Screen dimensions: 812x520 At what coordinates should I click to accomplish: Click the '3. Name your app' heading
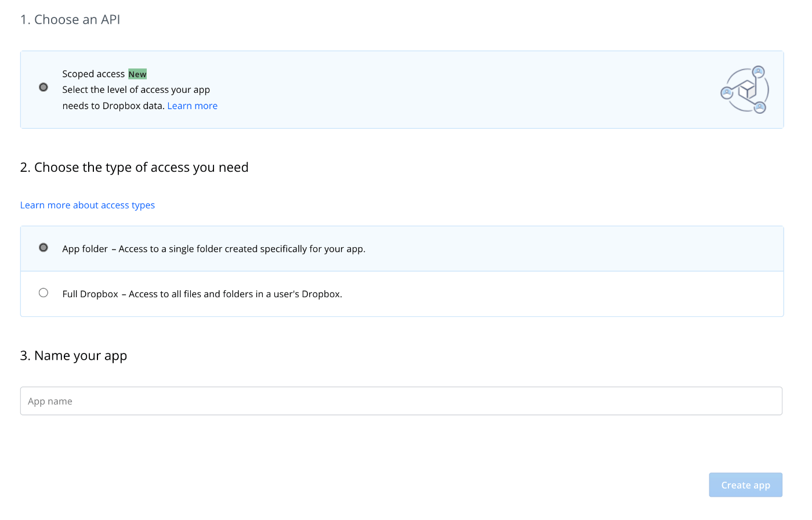tap(74, 356)
